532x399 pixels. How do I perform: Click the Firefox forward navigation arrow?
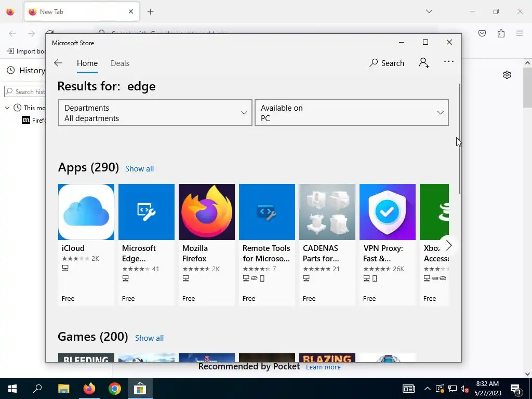[x=31, y=33]
